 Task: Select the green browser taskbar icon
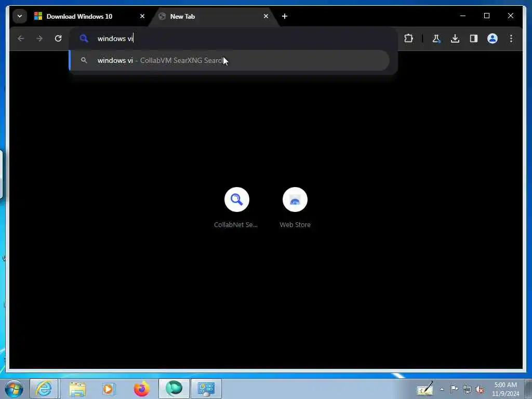[174, 389]
